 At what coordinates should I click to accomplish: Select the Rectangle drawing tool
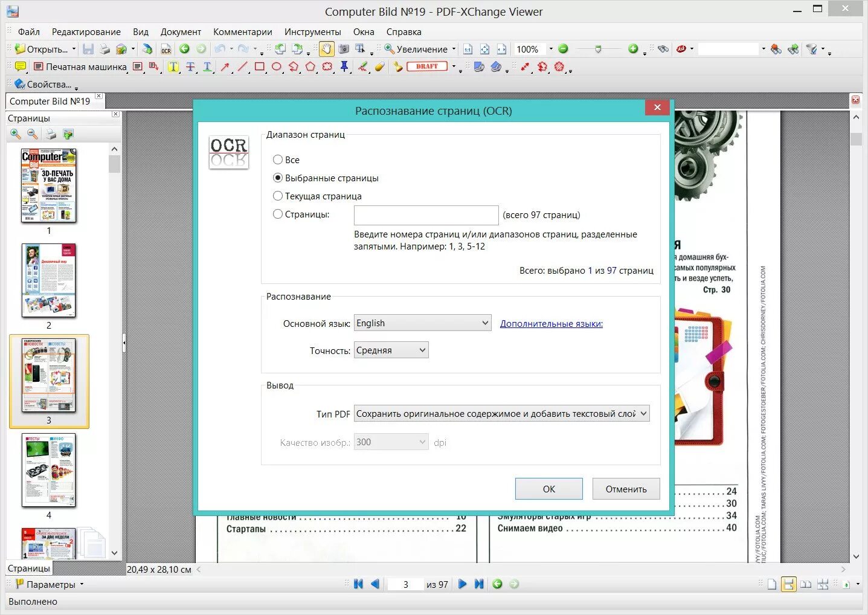pos(260,66)
